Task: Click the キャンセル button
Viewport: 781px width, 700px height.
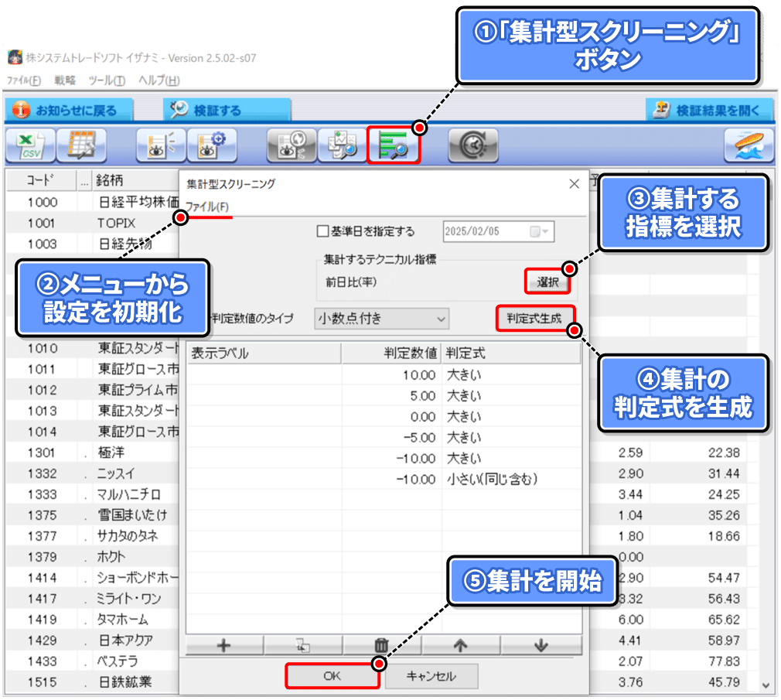Action: pos(431,676)
